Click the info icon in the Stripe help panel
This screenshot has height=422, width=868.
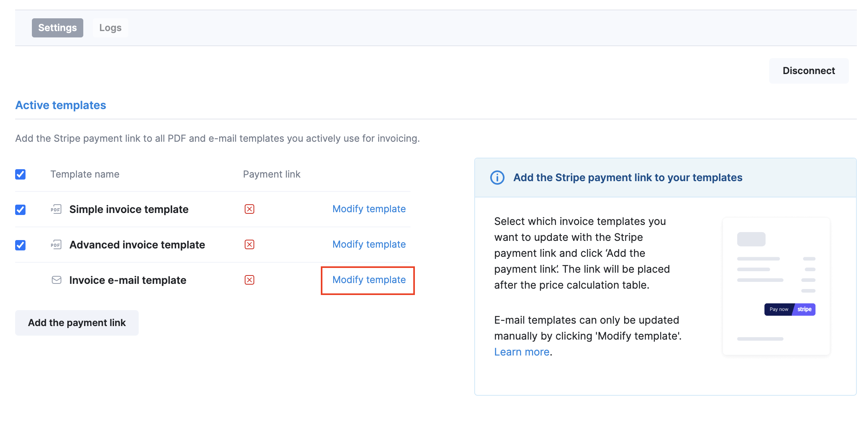497,178
